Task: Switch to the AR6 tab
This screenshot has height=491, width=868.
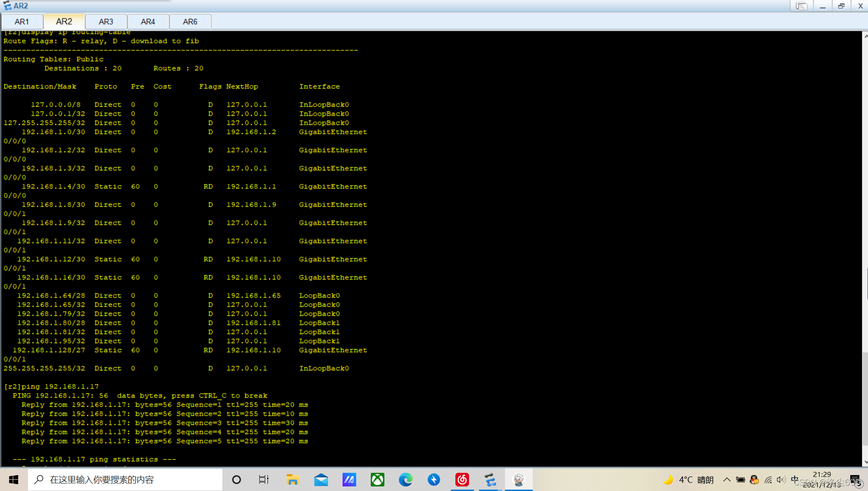Action: pyautogui.click(x=190, y=22)
